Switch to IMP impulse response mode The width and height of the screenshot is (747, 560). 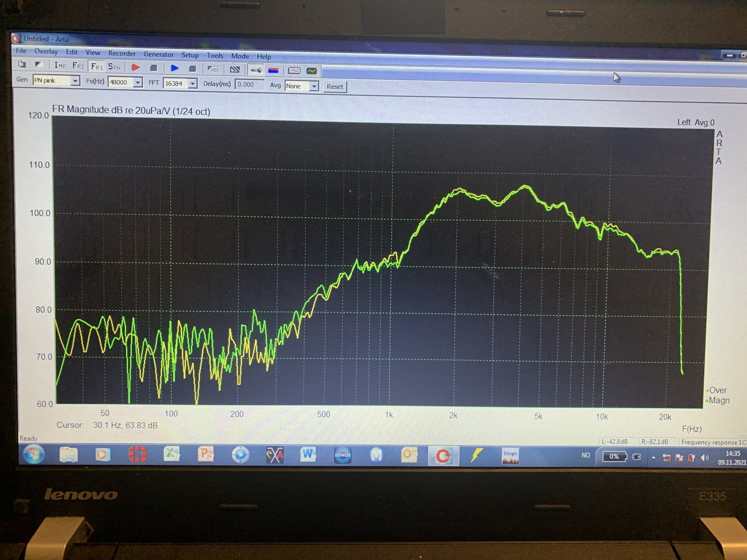[60, 65]
